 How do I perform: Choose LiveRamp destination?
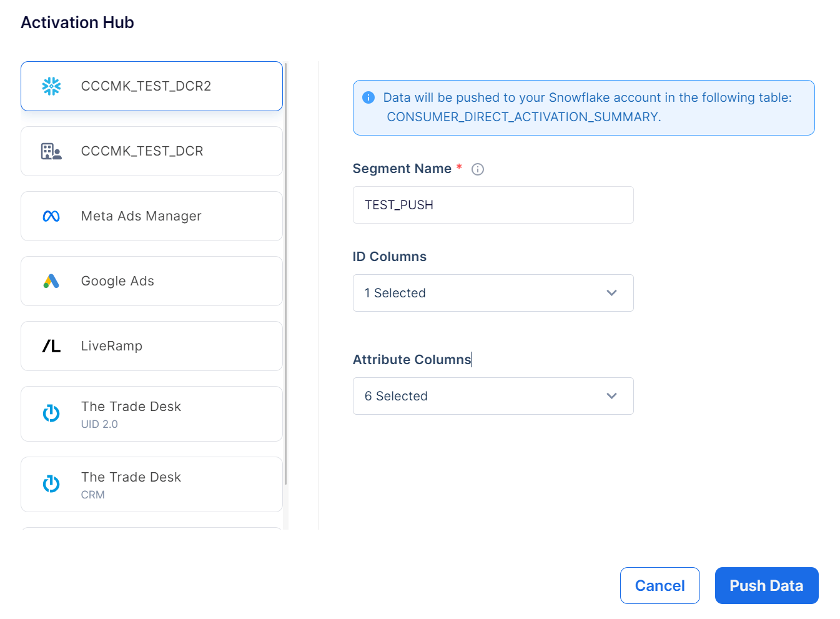152,346
